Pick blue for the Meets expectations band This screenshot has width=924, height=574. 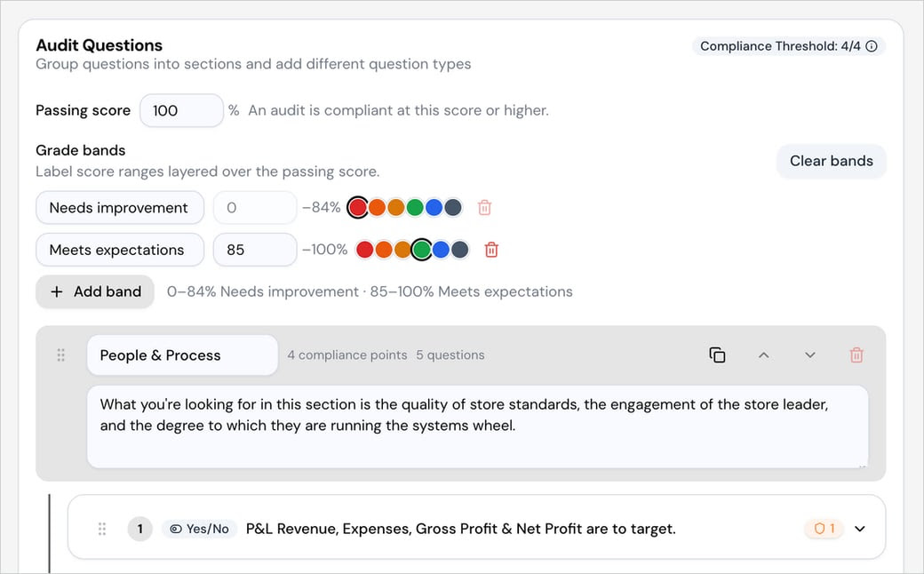441,250
